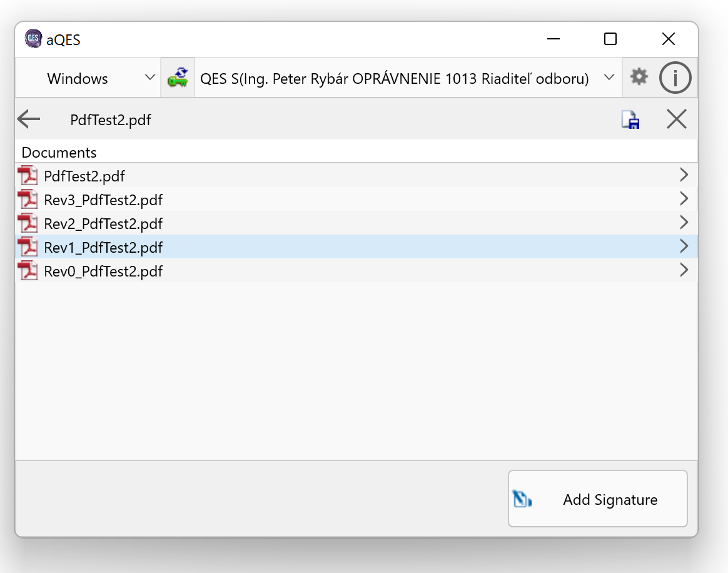The image size is (728, 573).
Task: Click the green key certificate icon
Action: tap(178, 78)
